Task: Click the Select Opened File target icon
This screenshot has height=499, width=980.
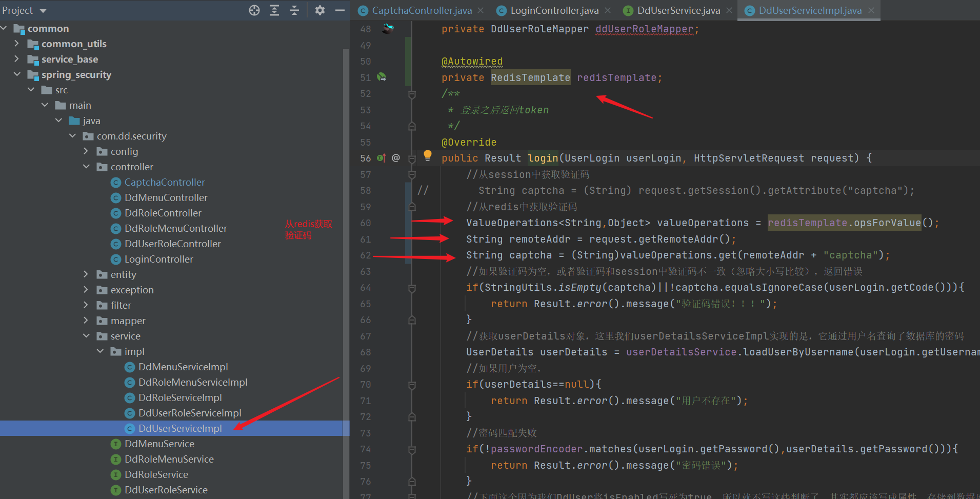Action: click(254, 10)
